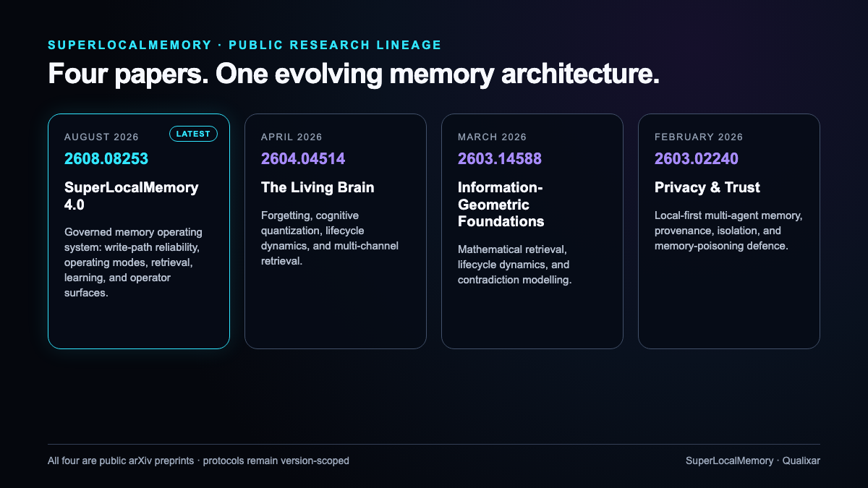Open arXiv ID 2608.08253
This screenshot has width=868, height=488.
coord(106,158)
